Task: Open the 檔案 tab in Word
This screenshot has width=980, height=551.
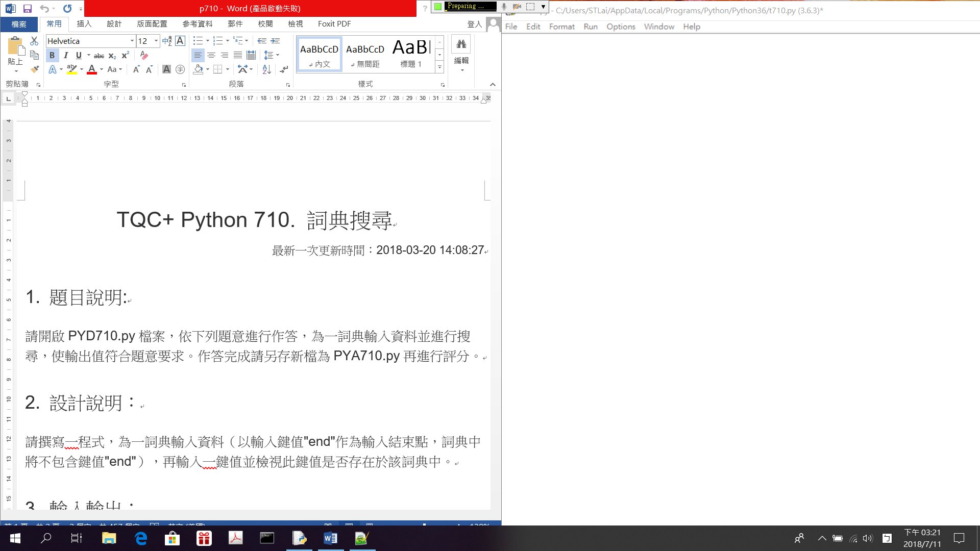Action: click(x=19, y=24)
